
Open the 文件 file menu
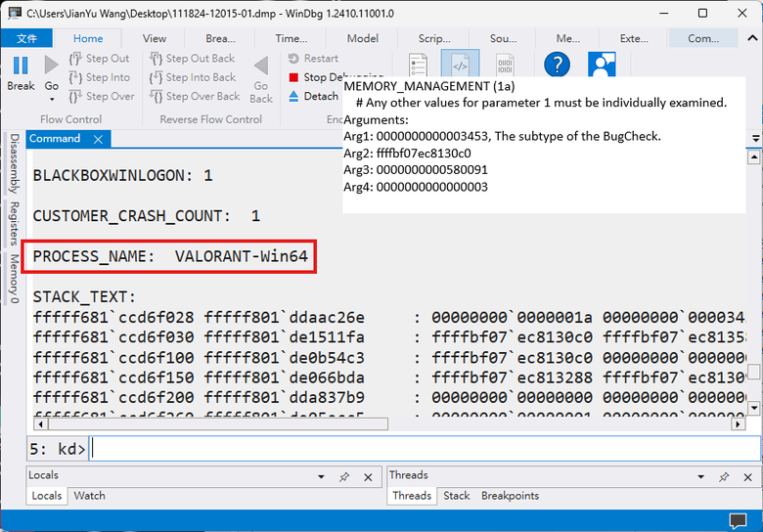(x=26, y=38)
